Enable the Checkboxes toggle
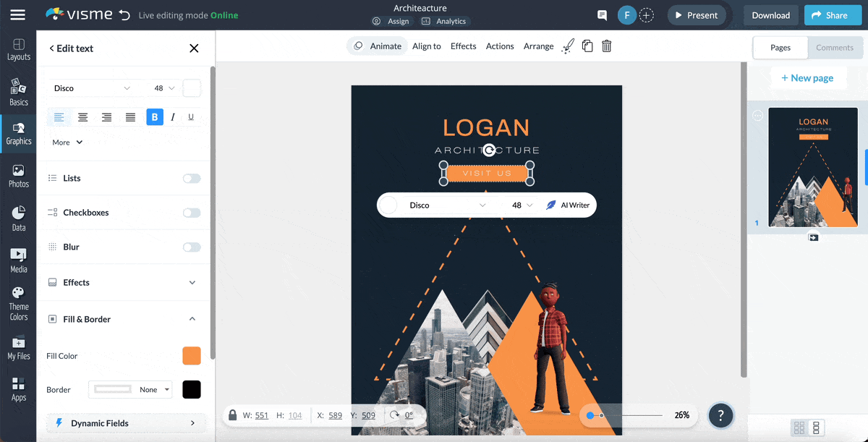This screenshot has width=868, height=442. (191, 212)
